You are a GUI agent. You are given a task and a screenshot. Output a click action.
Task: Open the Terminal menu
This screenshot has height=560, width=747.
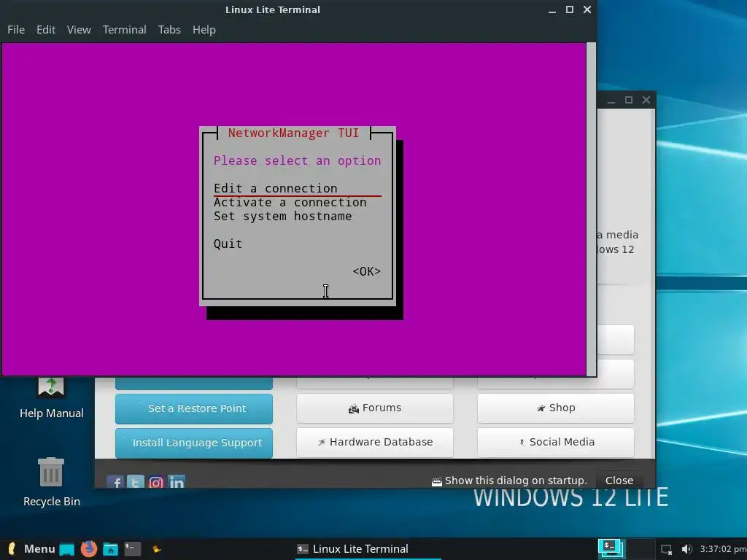(x=124, y=29)
